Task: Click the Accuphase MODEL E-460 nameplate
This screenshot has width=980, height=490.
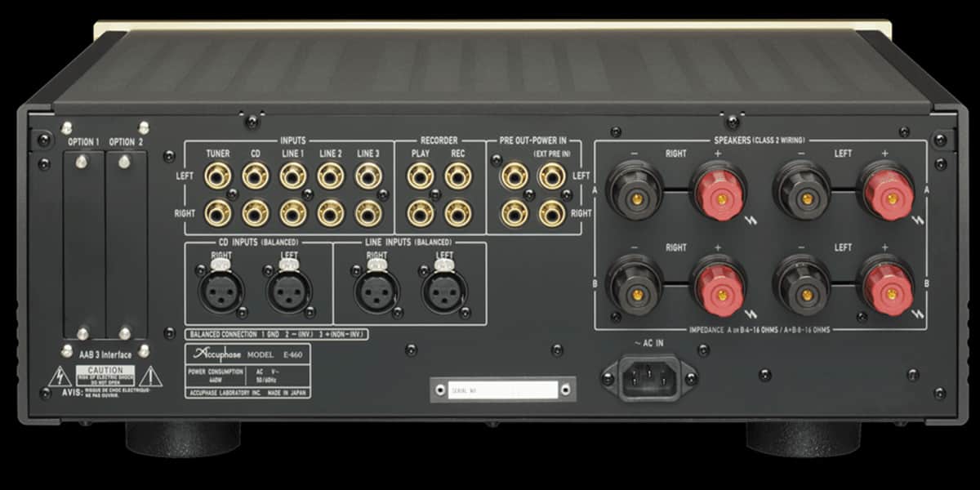Action: 249,357
